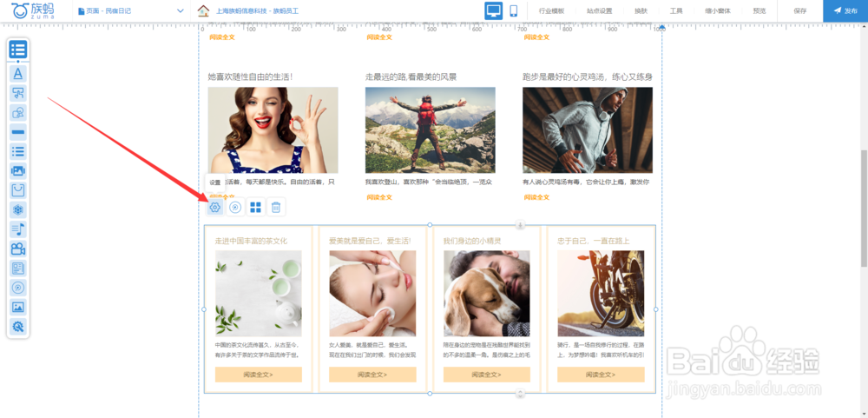The width and height of the screenshot is (868, 418).
Task: Open the 换肤 menu
Action: tap(641, 10)
